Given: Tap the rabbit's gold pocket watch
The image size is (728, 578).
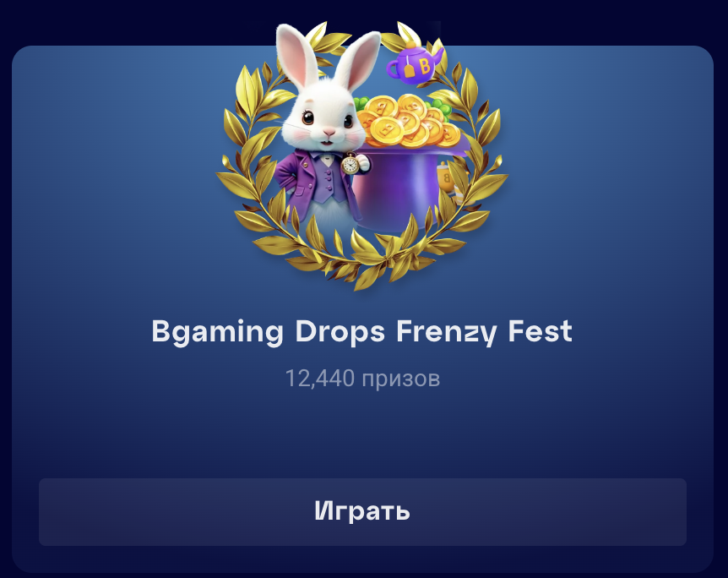Looking at the screenshot, I should tap(350, 165).
